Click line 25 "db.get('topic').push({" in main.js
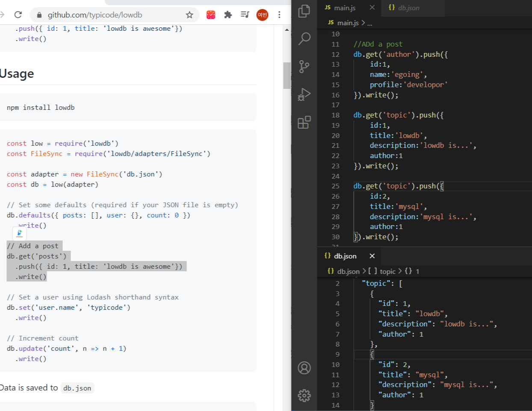This screenshot has height=411, width=532. coord(398,186)
